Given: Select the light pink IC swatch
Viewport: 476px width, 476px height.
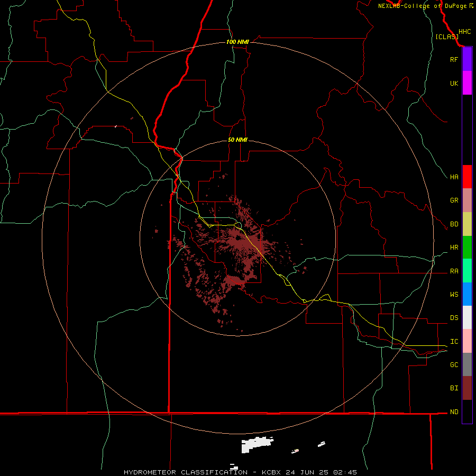Looking at the screenshot, I should point(467,341).
